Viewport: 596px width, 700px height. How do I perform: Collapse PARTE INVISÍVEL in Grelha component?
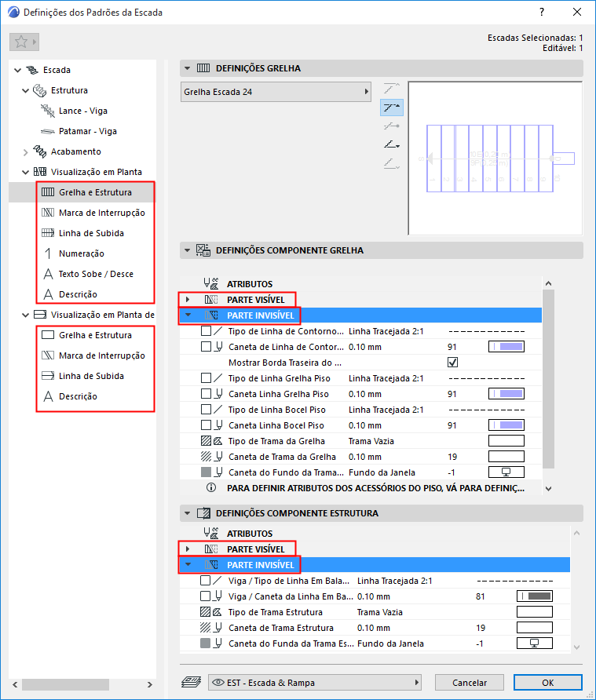[x=188, y=315]
